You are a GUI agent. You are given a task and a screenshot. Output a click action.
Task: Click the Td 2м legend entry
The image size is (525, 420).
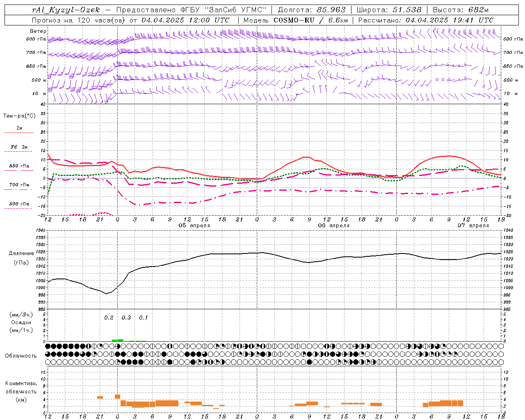(19, 146)
